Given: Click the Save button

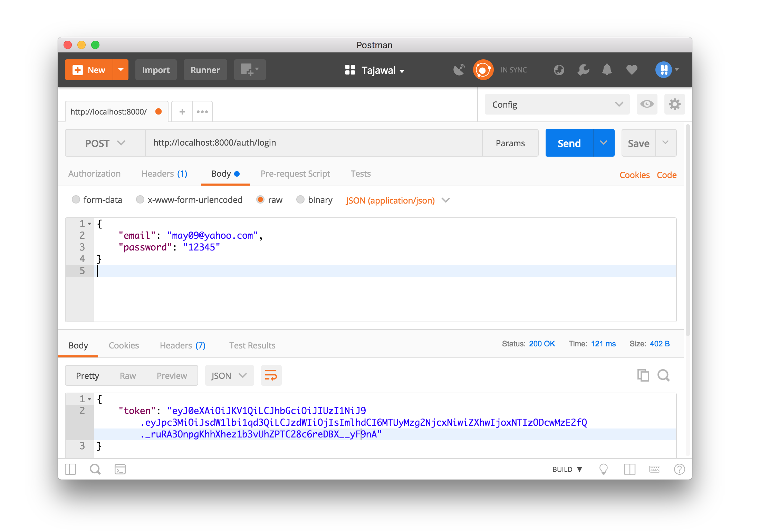Looking at the screenshot, I should tap(638, 143).
